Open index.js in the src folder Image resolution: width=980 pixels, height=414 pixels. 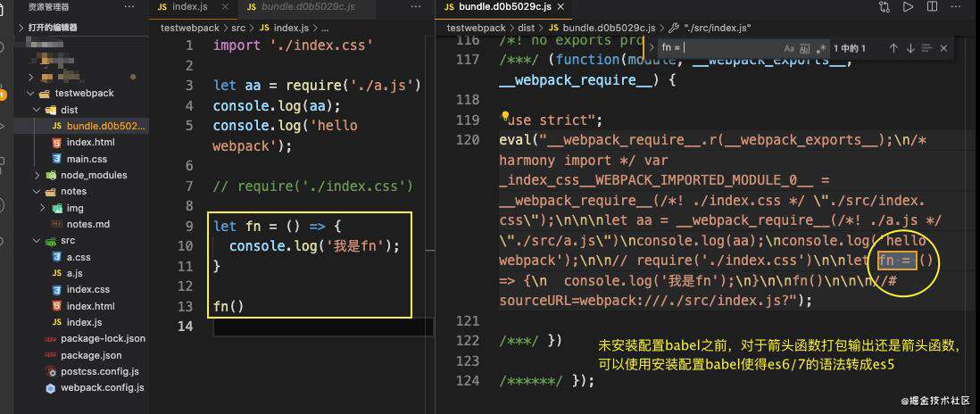85,322
